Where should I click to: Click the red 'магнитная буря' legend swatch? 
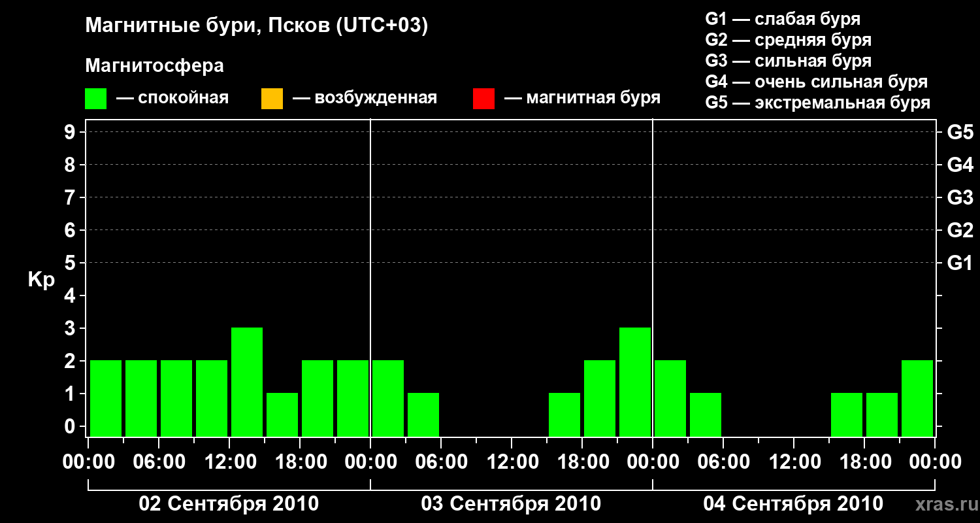483,99
